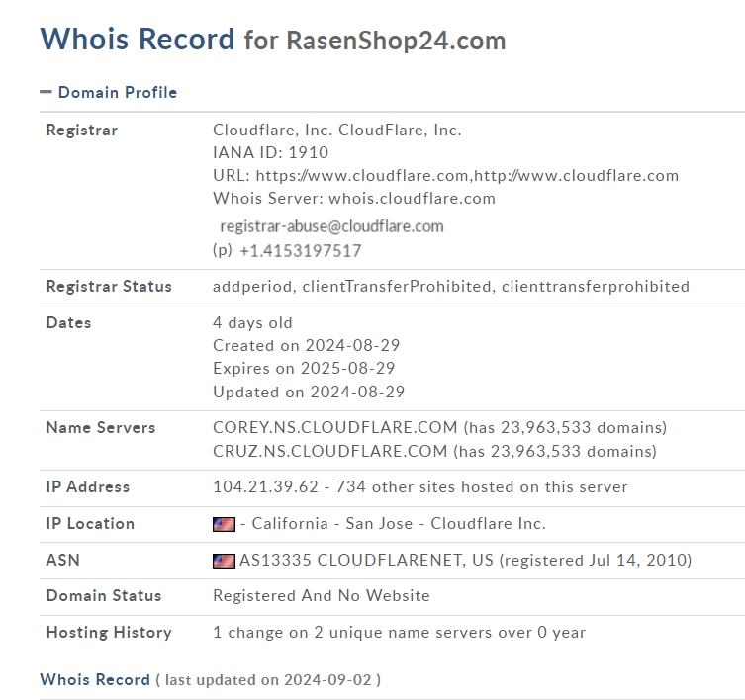
Task: Click IP address 104.21.39.62
Action: [265, 486]
